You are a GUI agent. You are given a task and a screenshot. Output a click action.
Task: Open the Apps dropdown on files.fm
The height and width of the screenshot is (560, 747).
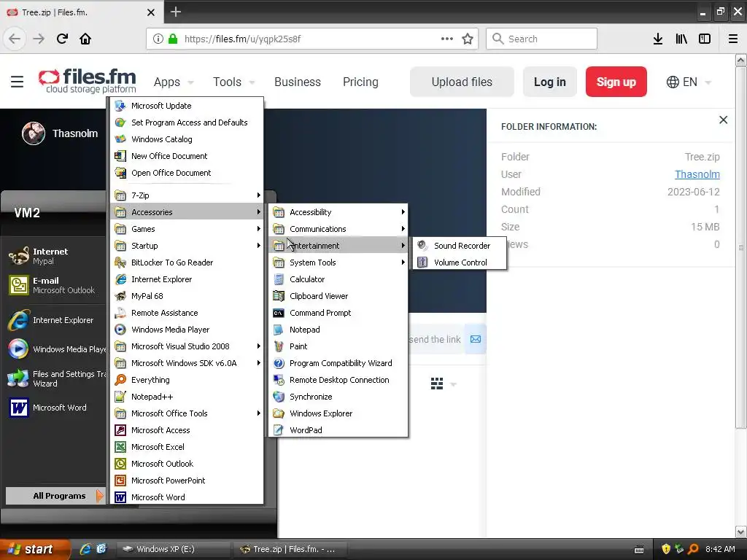click(x=174, y=82)
